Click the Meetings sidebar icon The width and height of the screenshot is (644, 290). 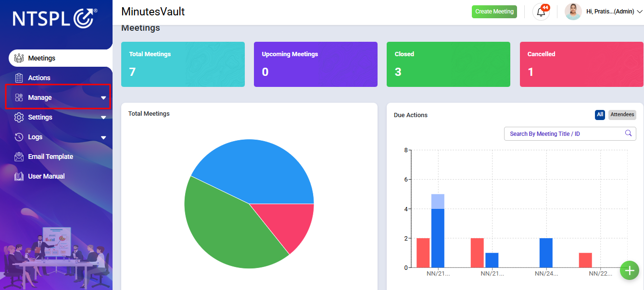(19, 58)
